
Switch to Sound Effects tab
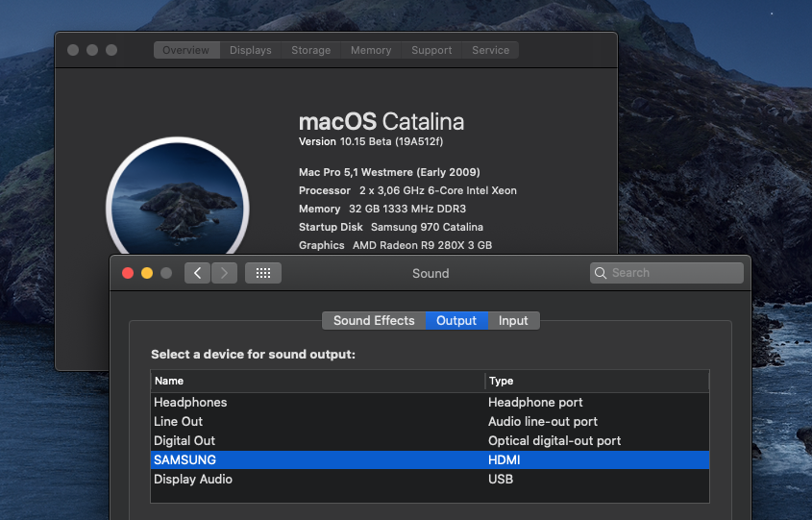coord(374,321)
